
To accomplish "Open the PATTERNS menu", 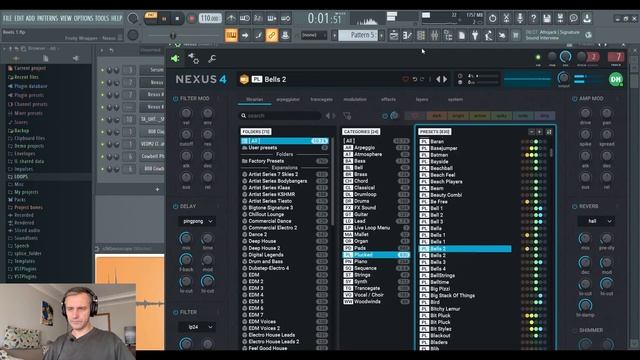I will (x=48, y=18).
